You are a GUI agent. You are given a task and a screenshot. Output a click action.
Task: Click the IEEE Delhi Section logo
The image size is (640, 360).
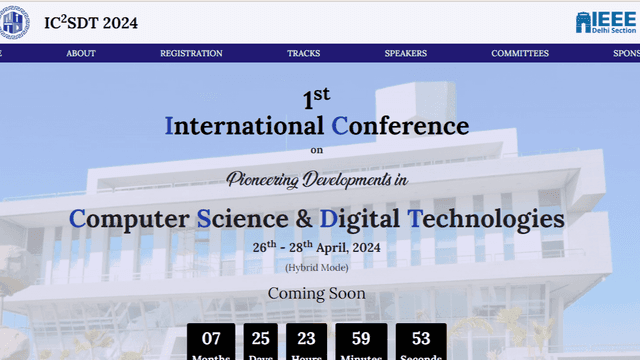coord(607,22)
